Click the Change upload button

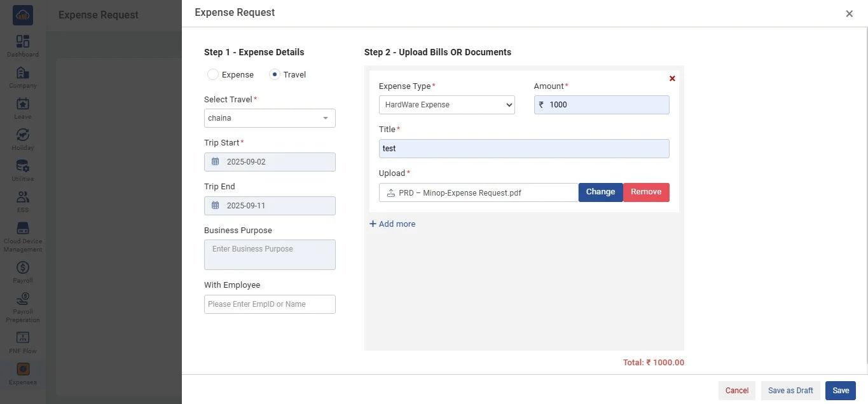tap(600, 192)
